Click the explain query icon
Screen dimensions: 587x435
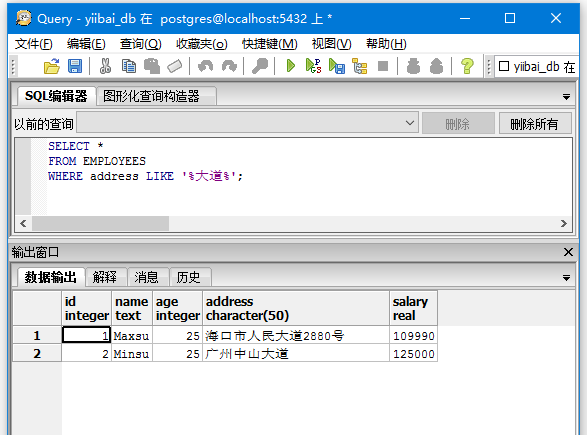pyautogui.click(x=359, y=66)
